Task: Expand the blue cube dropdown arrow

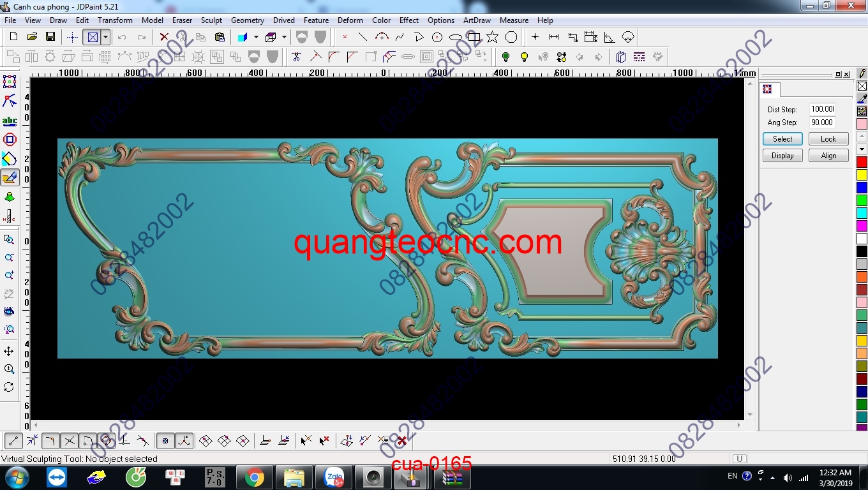Action: [x=255, y=36]
